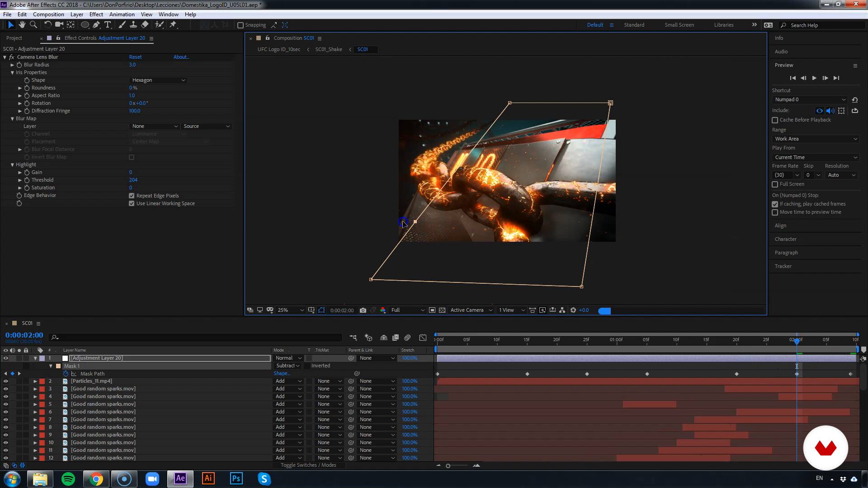
Task: Select the Hand tool
Action: click(x=22, y=25)
